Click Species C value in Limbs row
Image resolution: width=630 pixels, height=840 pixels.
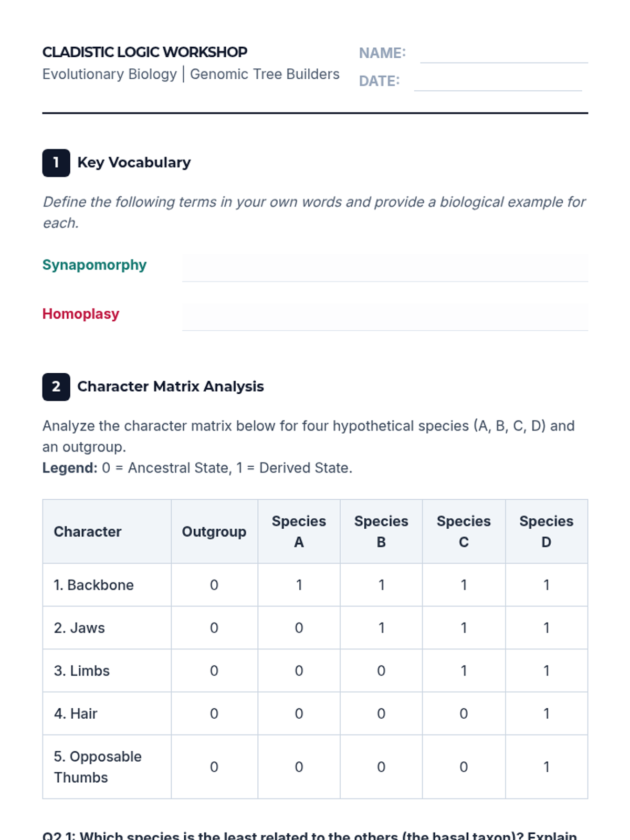pos(464,671)
